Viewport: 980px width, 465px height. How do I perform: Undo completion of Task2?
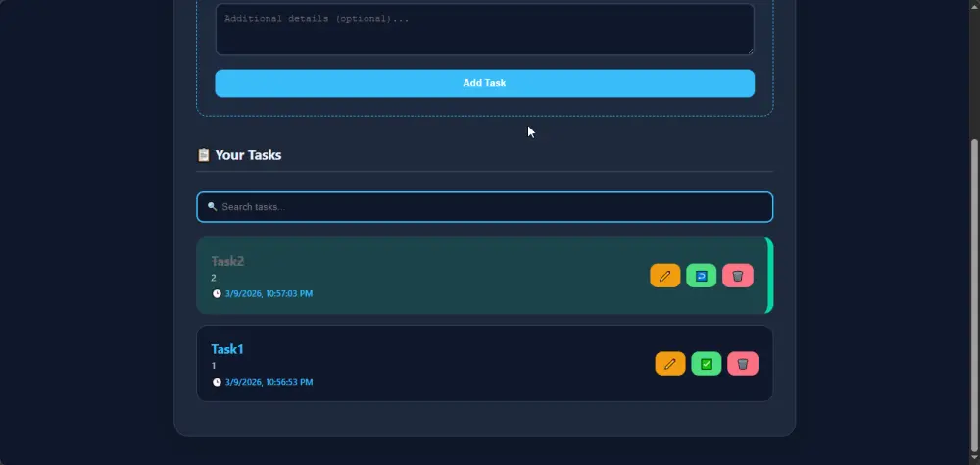(702, 276)
